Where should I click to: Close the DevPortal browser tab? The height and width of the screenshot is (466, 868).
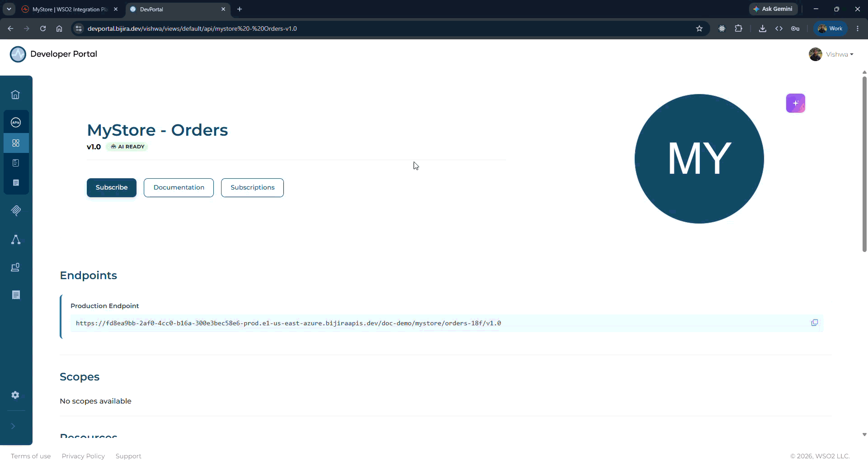coord(223,9)
